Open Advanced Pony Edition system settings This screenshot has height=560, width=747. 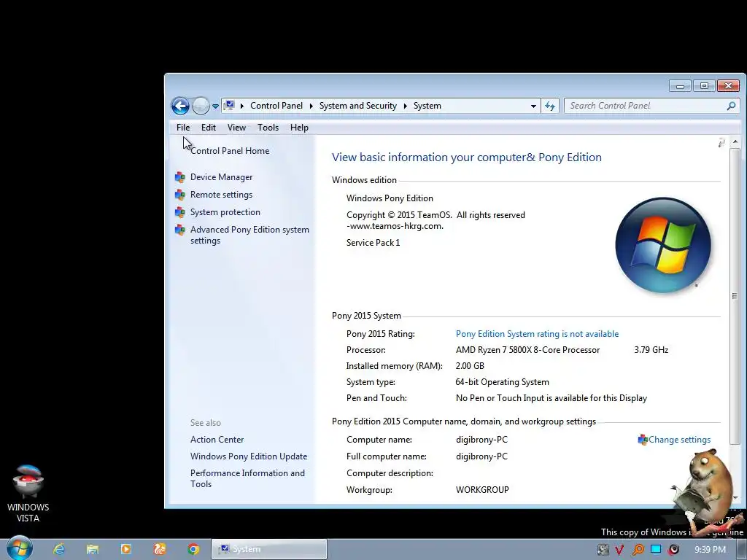coord(249,235)
